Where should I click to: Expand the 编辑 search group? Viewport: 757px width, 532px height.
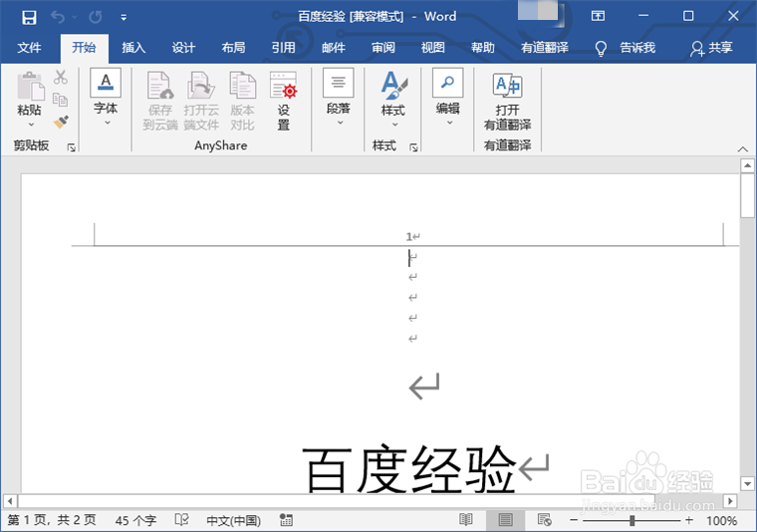pyautogui.click(x=448, y=98)
